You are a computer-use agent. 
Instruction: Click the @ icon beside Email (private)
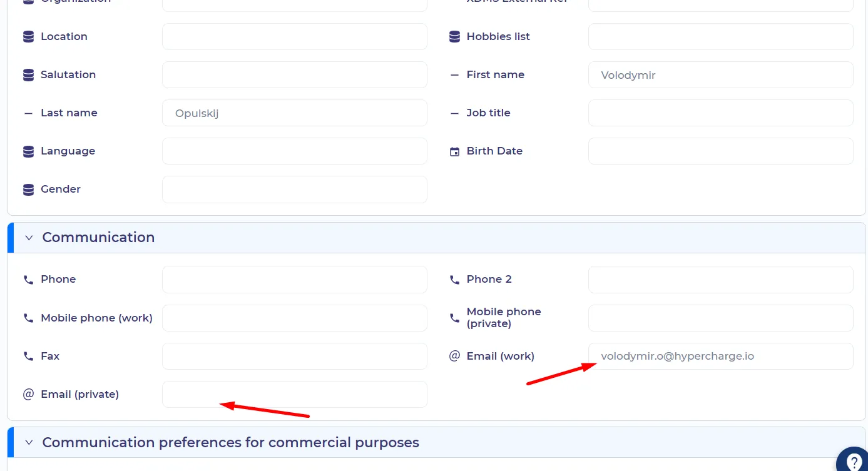tap(28, 394)
